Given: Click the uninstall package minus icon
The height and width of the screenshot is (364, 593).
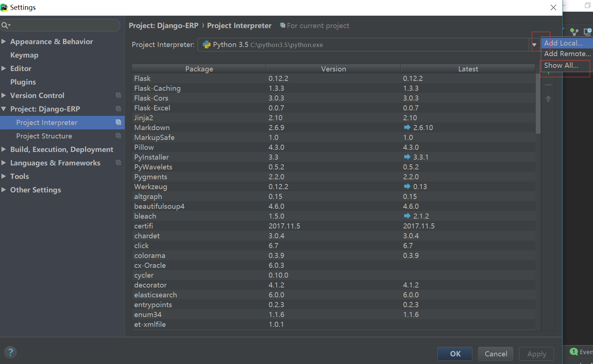Looking at the screenshot, I should click(548, 85).
